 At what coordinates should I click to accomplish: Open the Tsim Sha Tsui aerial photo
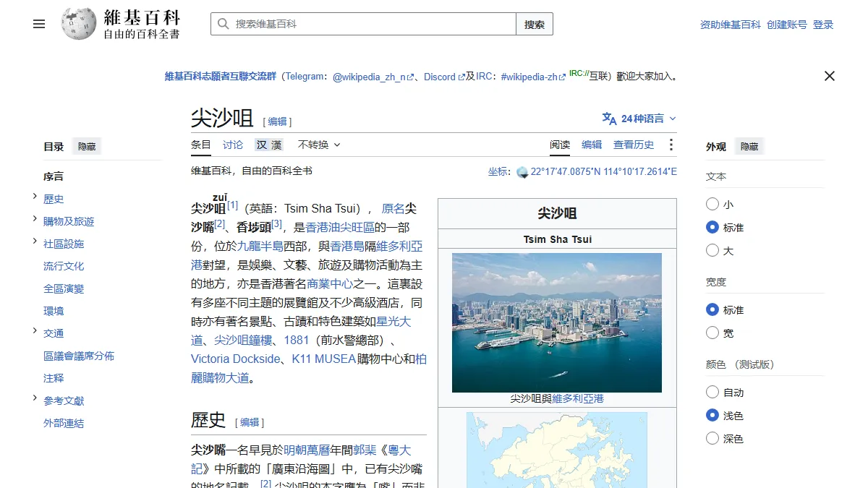(x=557, y=322)
